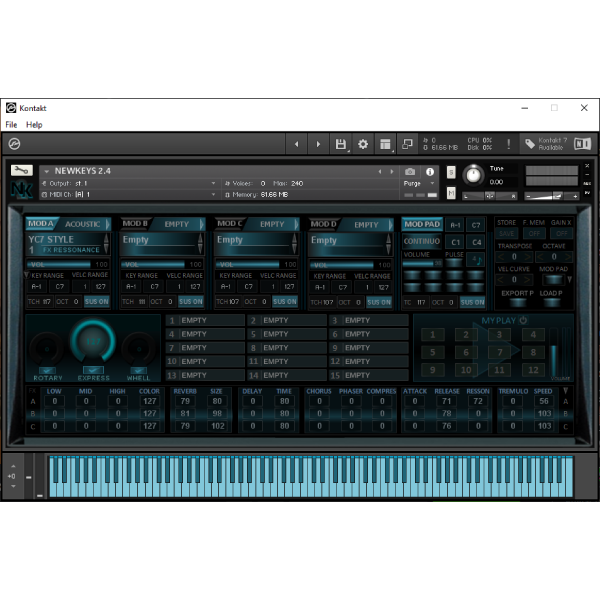Click MY PLAY pad number 7
This screenshot has width=600, height=600.
click(x=499, y=352)
